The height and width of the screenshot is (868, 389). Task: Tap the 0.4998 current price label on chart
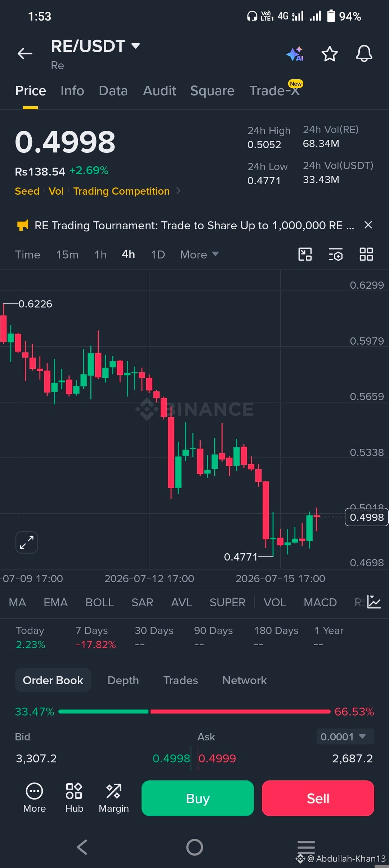click(x=367, y=517)
